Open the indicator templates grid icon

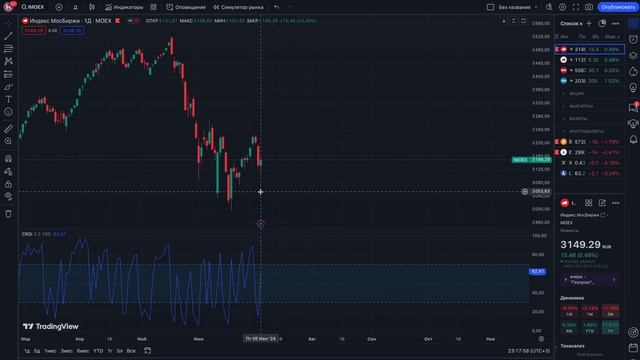pos(153,7)
